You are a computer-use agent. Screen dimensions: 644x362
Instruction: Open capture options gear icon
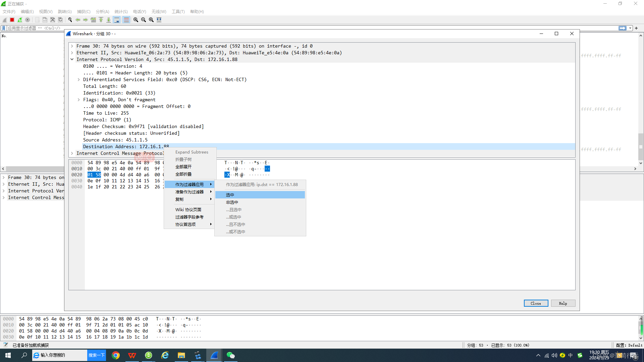28,20
